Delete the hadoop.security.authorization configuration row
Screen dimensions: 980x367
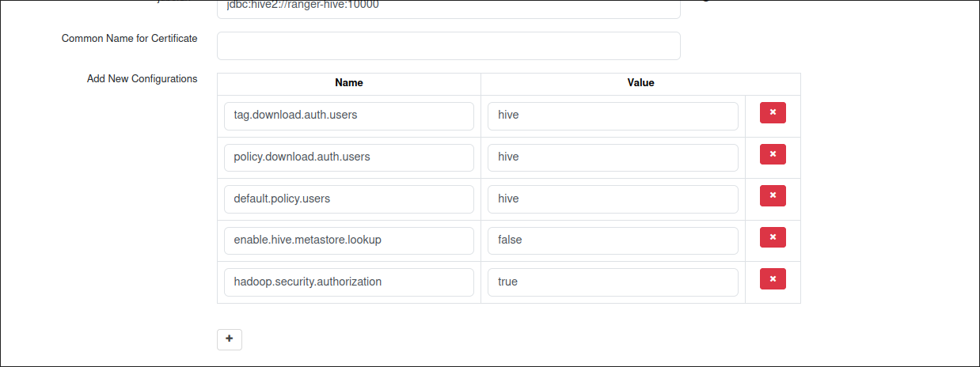pos(773,278)
